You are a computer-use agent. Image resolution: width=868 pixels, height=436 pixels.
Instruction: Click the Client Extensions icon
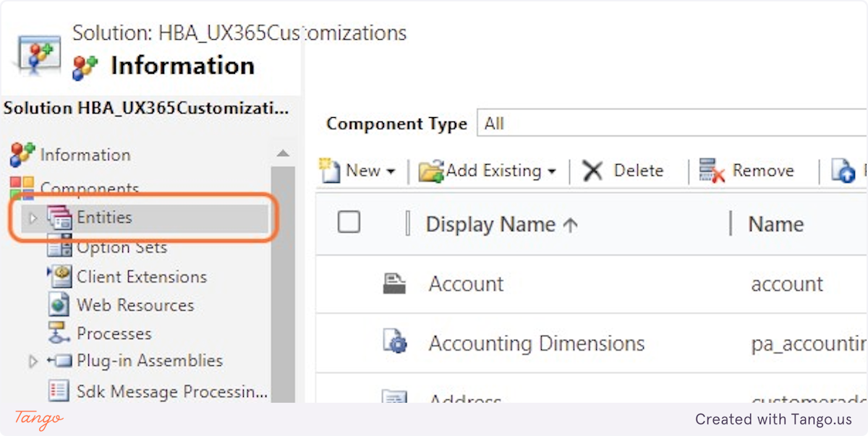click(59, 276)
